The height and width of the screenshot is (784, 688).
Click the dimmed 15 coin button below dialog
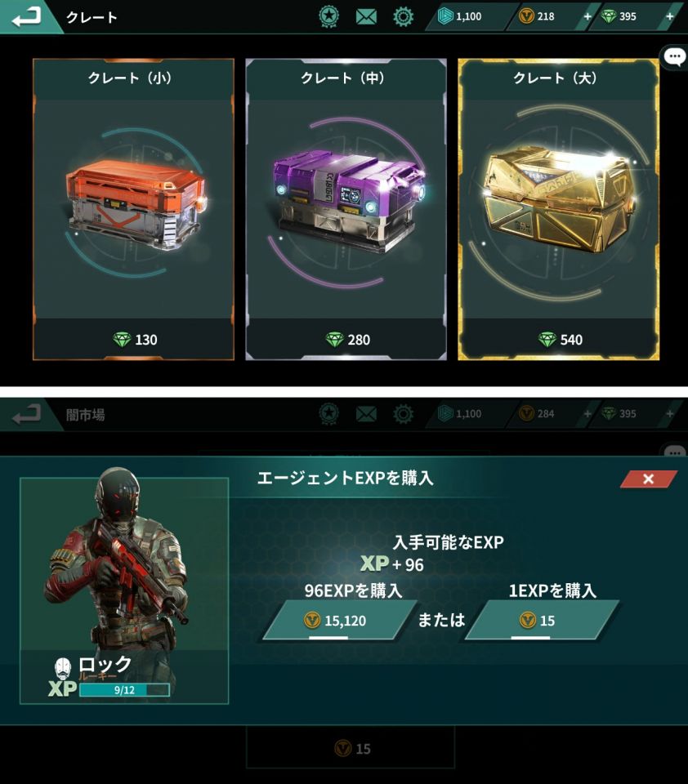[351, 748]
